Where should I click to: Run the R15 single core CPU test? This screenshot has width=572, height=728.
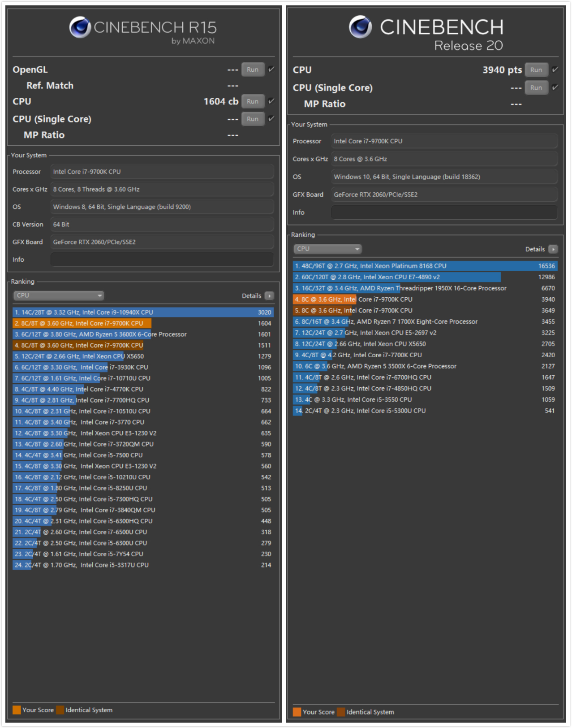click(253, 119)
